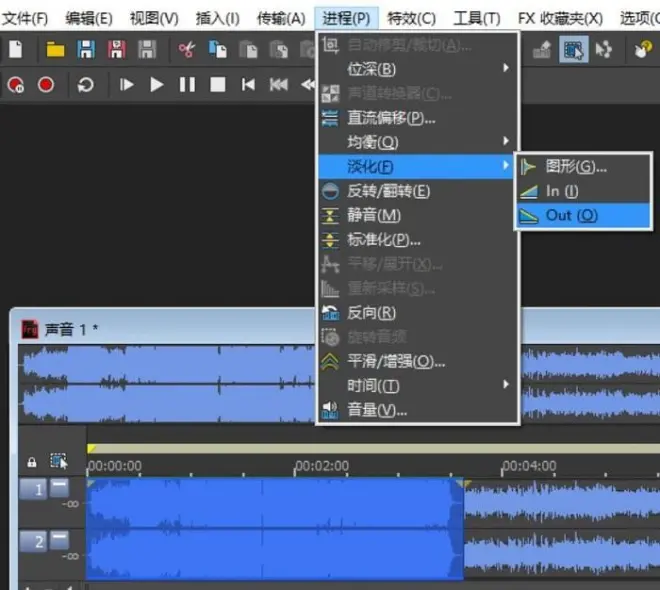Open the 特效(C) menu
The image size is (660, 590).
tap(411, 19)
